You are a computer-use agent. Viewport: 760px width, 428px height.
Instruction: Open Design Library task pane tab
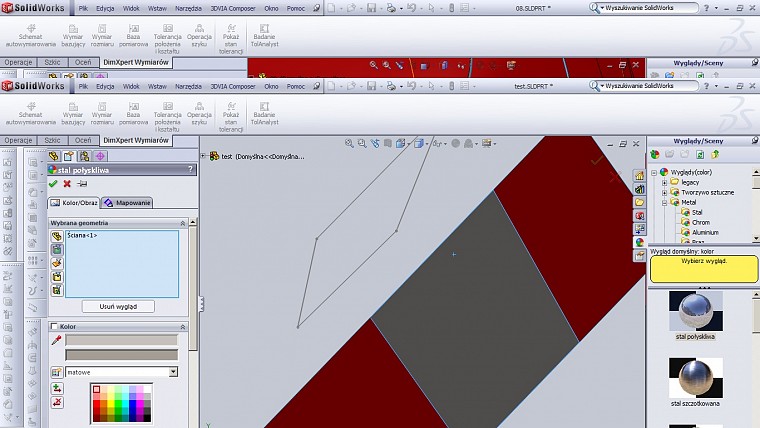pos(639,189)
